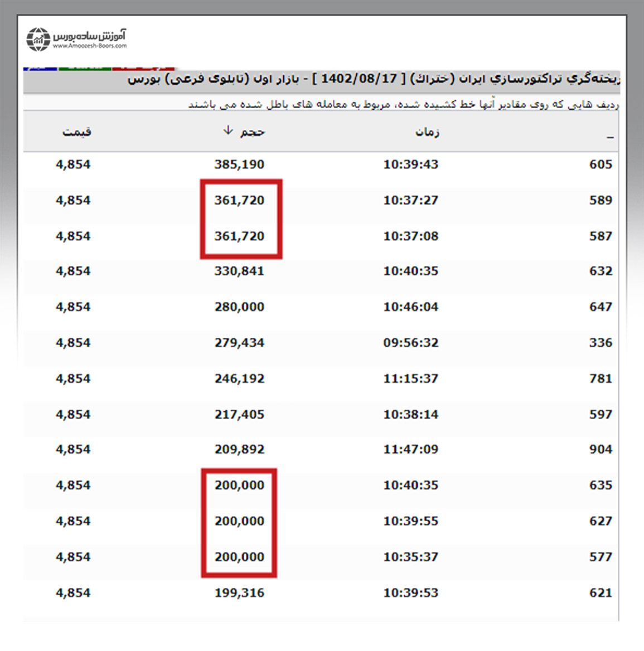
Task: Select trade row number 781
Action: 601,378
